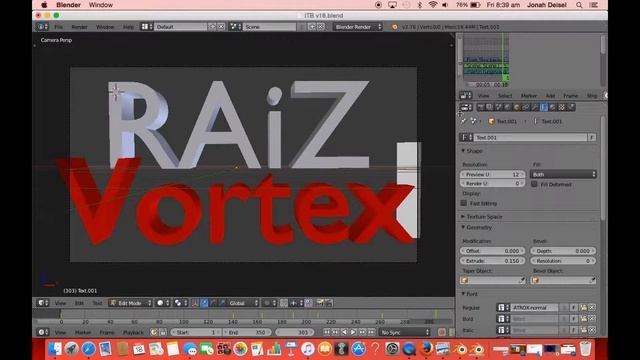This screenshot has height=360, width=640.
Task: Open the Render properties tab icon
Action: (481, 107)
